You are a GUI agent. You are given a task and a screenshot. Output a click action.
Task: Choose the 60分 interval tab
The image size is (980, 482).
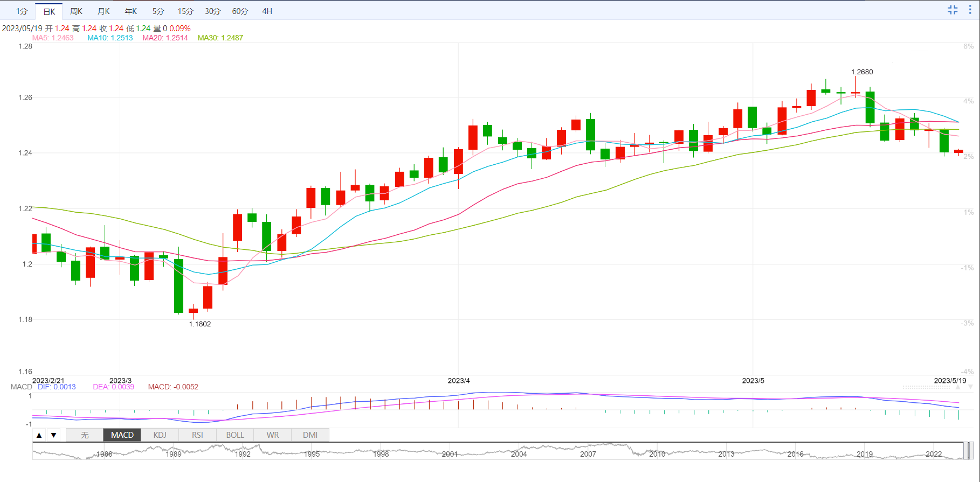click(240, 11)
